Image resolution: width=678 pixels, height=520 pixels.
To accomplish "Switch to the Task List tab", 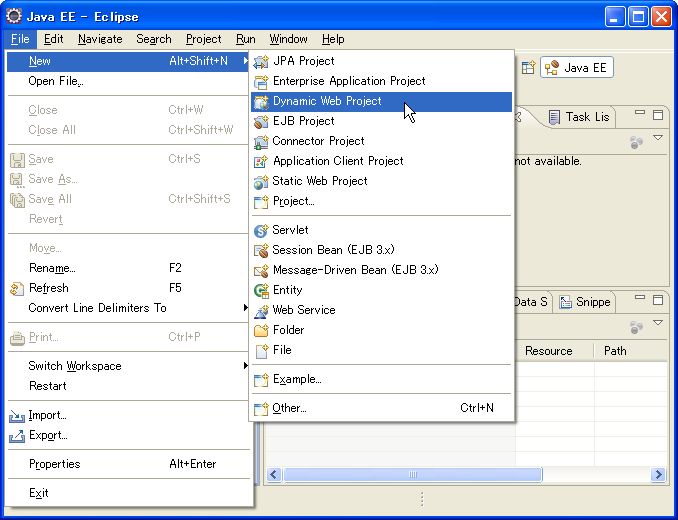I will [x=578, y=117].
